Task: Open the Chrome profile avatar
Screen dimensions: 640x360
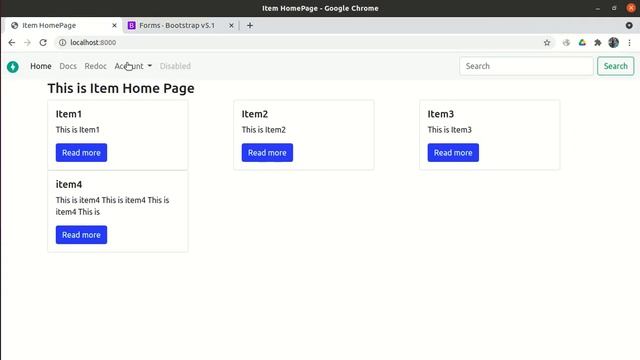Action: 613,42
